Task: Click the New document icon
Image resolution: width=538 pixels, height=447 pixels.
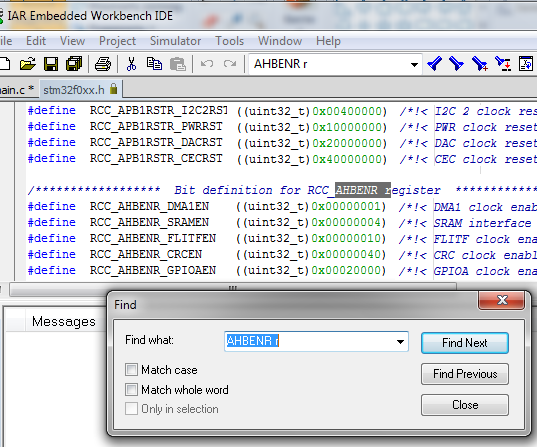Action: click(x=5, y=64)
